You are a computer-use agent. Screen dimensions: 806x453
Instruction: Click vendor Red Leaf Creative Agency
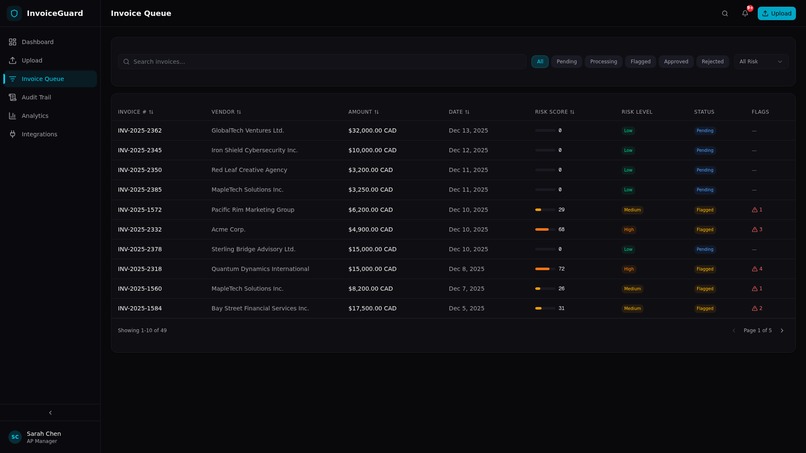pyautogui.click(x=249, y=170)
